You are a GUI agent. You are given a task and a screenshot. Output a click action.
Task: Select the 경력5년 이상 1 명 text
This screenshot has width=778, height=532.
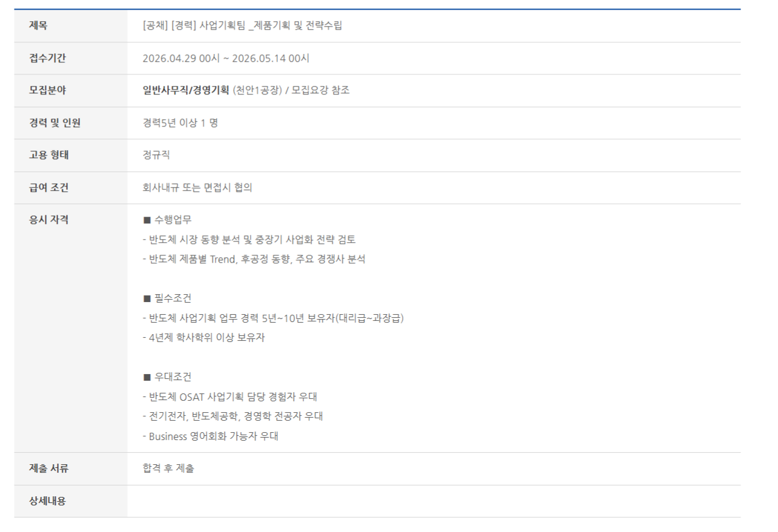(180, 123)
